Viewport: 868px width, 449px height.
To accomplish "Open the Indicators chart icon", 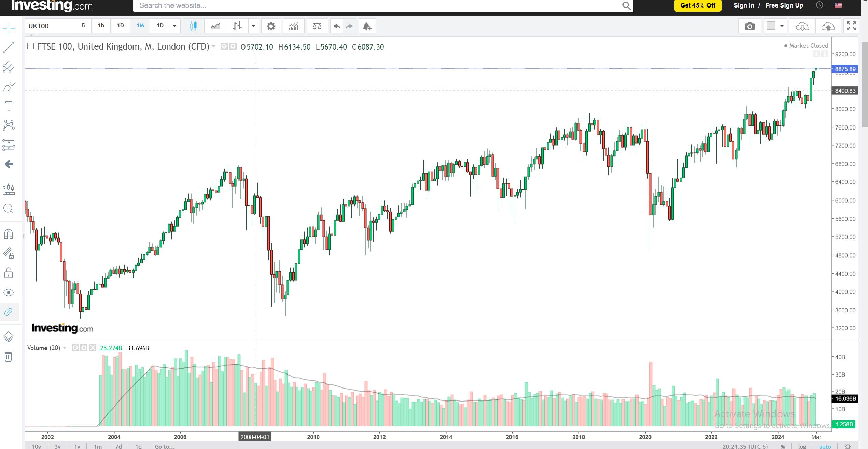I will (x=293, y=26).
